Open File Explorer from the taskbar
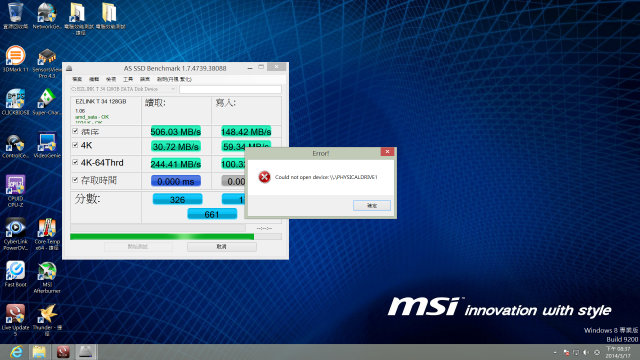 point(39,352)
